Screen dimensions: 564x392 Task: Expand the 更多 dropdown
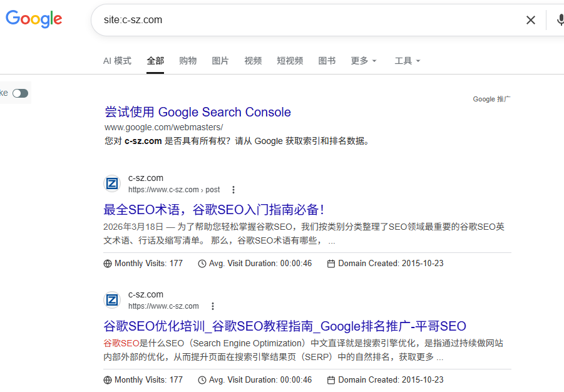coord(364,61)
